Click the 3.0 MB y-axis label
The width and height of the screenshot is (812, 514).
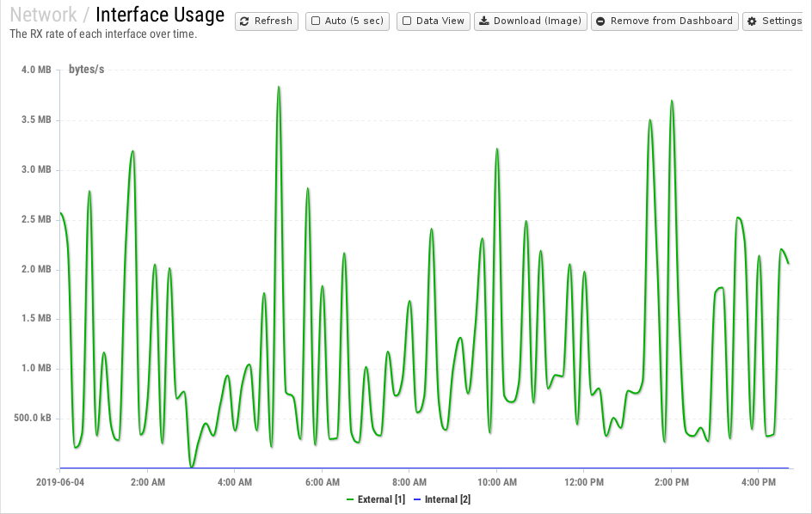tap(36, 170)
